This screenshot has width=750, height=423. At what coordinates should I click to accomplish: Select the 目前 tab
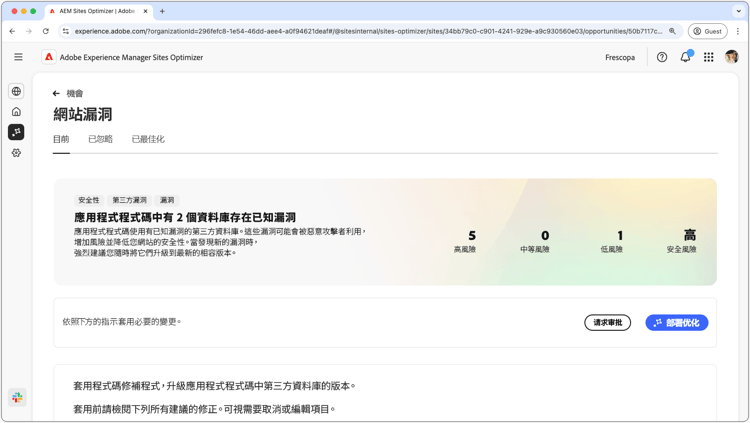tap(61, 139)
